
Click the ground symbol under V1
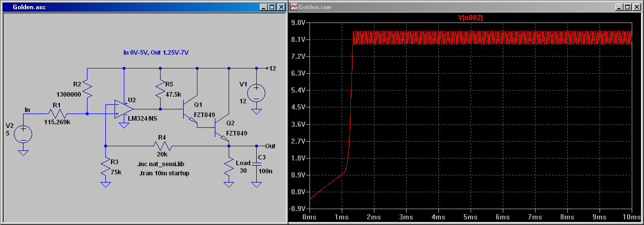256,111
